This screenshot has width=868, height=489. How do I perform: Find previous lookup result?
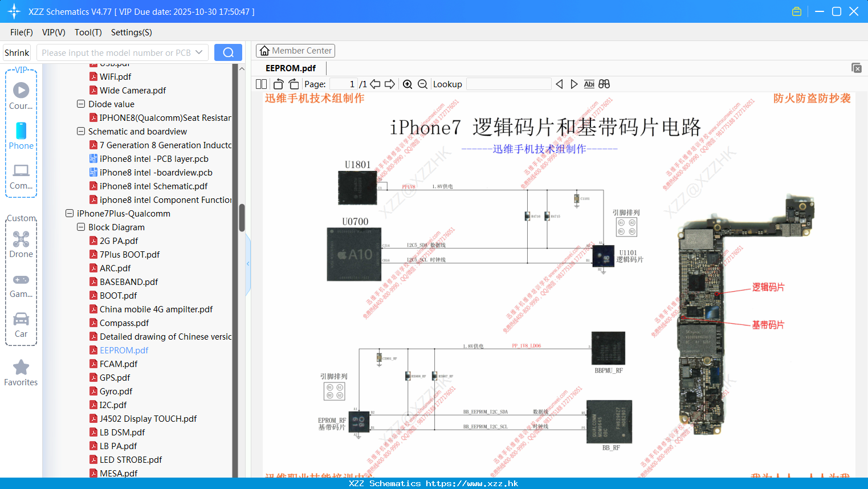pyautogui.click(x=559, y=84)
